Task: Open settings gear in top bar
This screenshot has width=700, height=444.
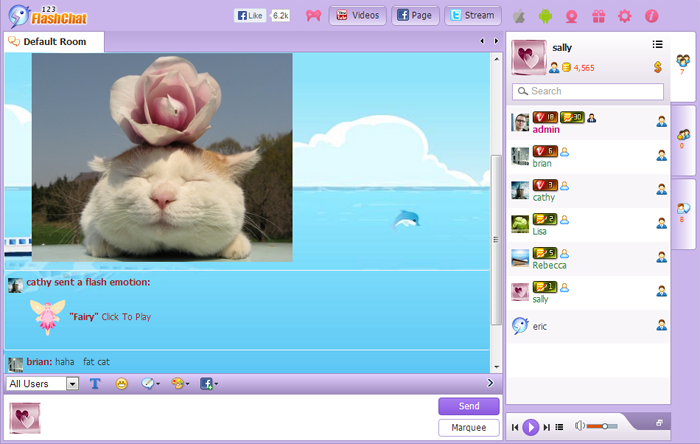Action: point(625,16)
